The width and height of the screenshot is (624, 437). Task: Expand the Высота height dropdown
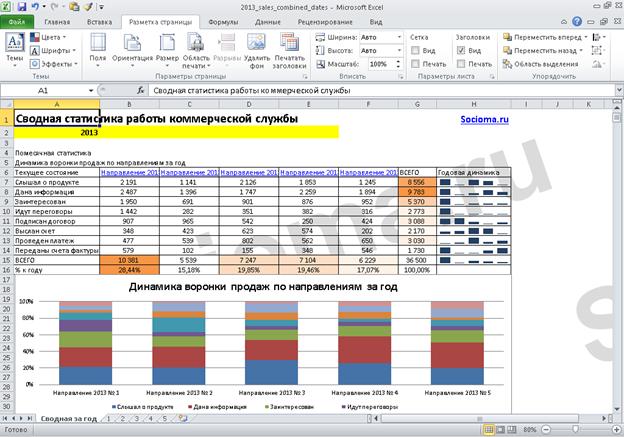click(x=399, y=51)
